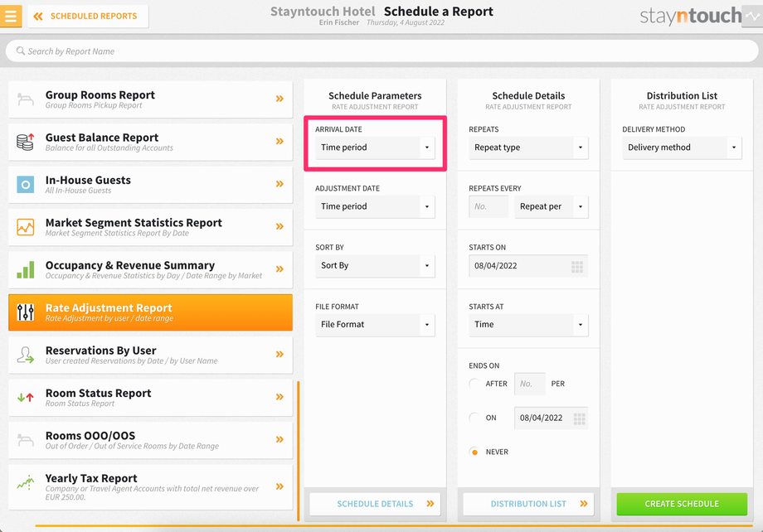Click the Stayntouch Hotel title text
Screen dimensions: 763x532
[x=323, y=11]
